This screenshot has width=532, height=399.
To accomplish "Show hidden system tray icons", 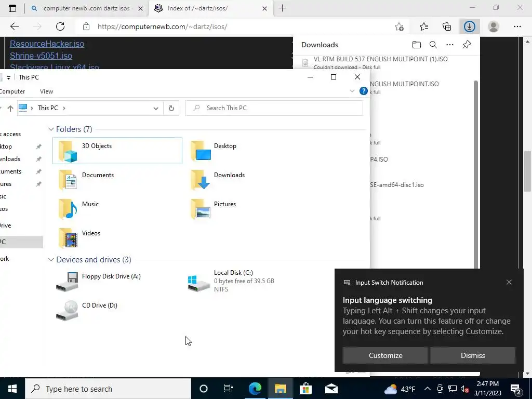I will [x=428, y=389].
